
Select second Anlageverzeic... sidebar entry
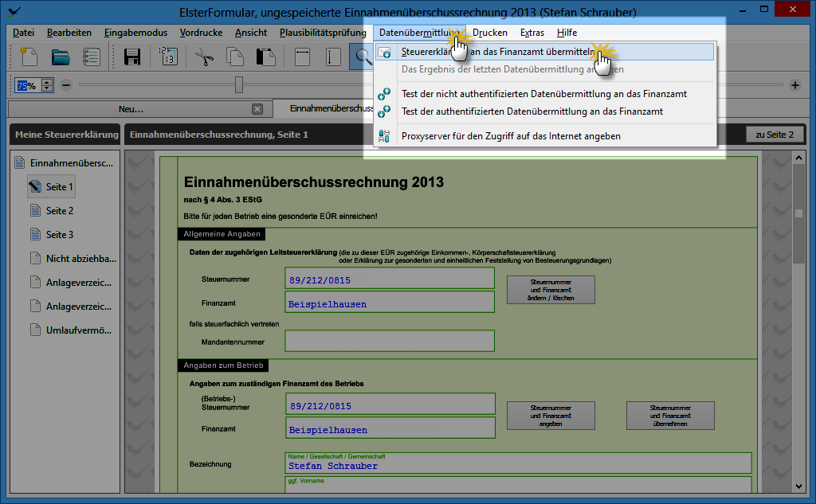[x=71, y=307]
